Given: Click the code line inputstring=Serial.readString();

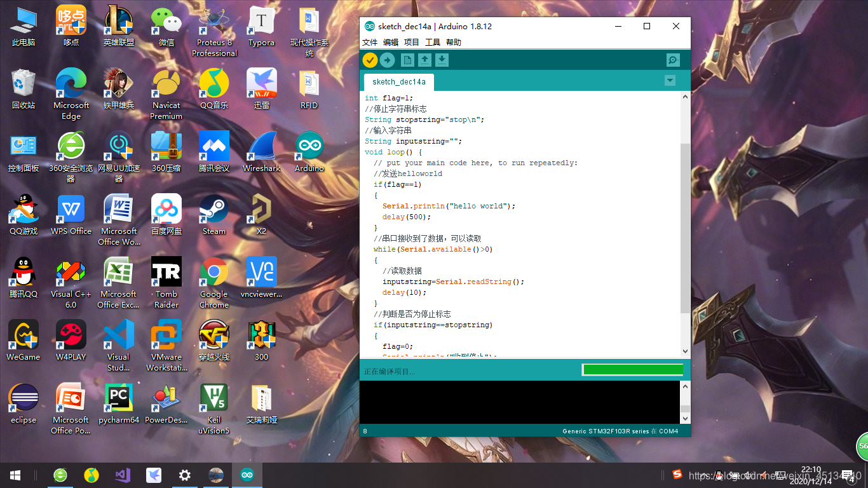Looking at the screenshot, I should click(454, 281).
